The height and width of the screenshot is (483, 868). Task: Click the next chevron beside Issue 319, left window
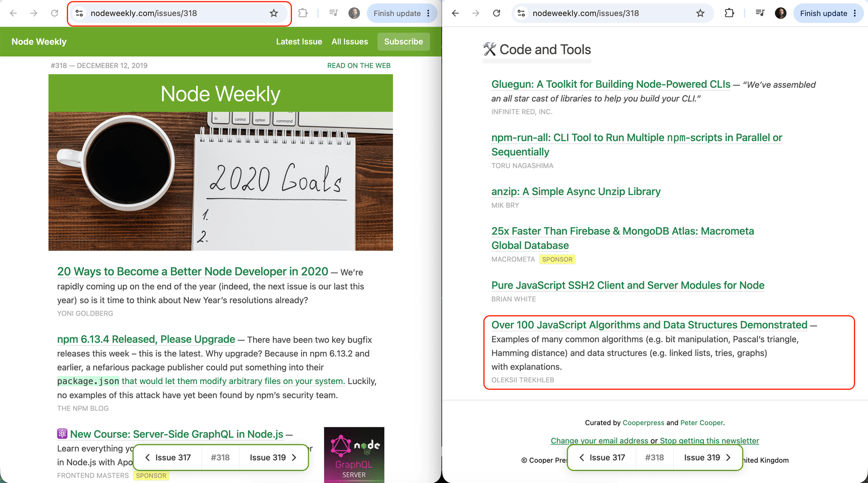pyautogui.click(x=294, y=458)
